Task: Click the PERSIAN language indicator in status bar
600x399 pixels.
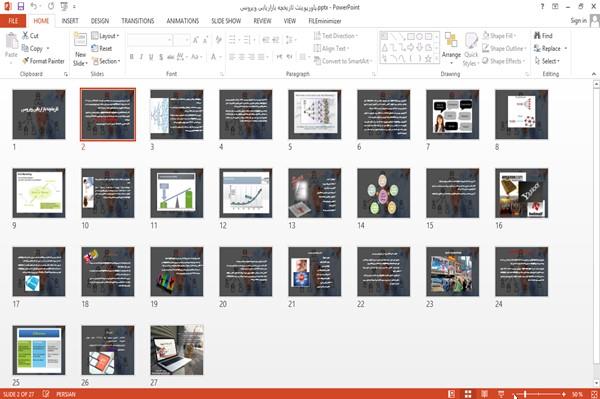Action: (x=66, y=394)
